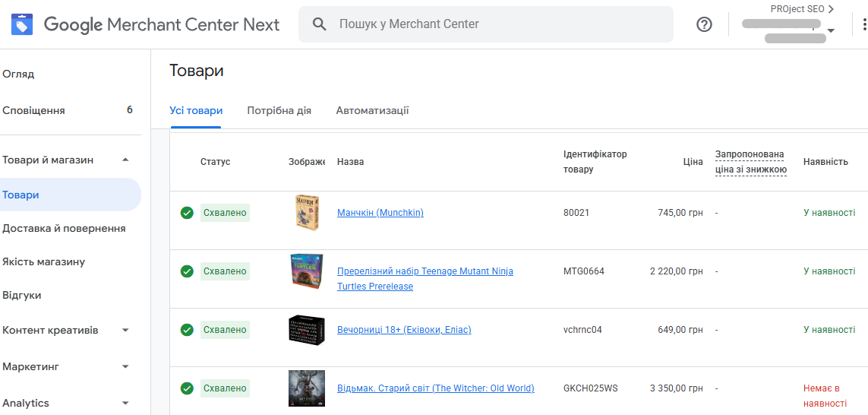
Task: Select Товари in the sidebar
Action: [69, 195]
